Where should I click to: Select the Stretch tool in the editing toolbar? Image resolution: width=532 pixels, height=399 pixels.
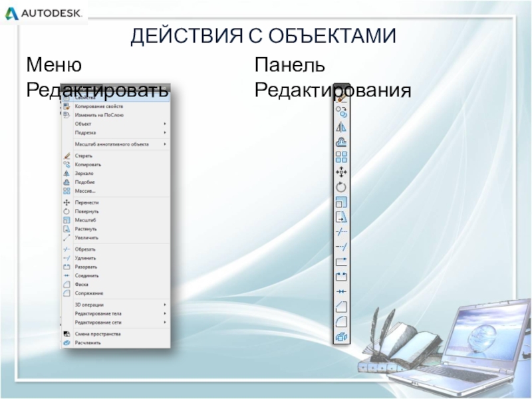pos(341,217)
